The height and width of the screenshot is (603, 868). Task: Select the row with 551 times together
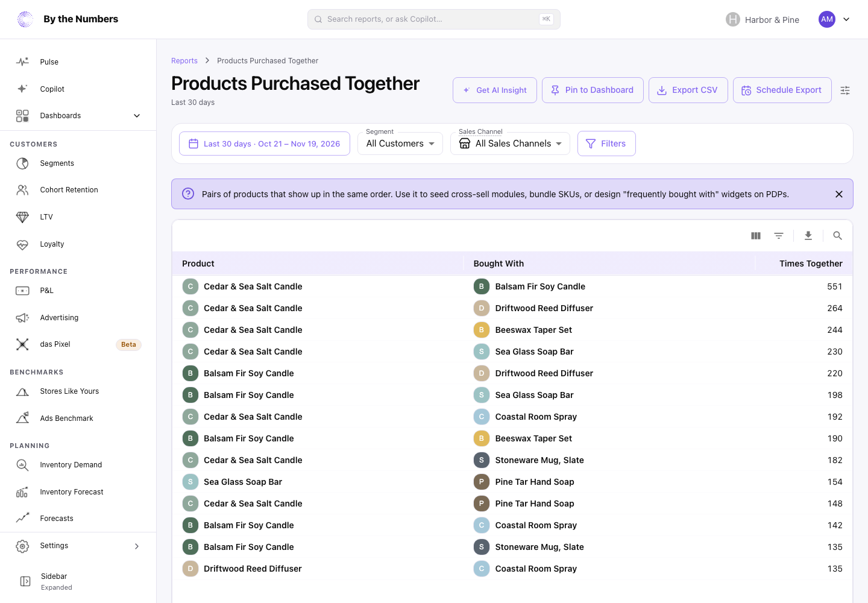click(x=512, y=286)
